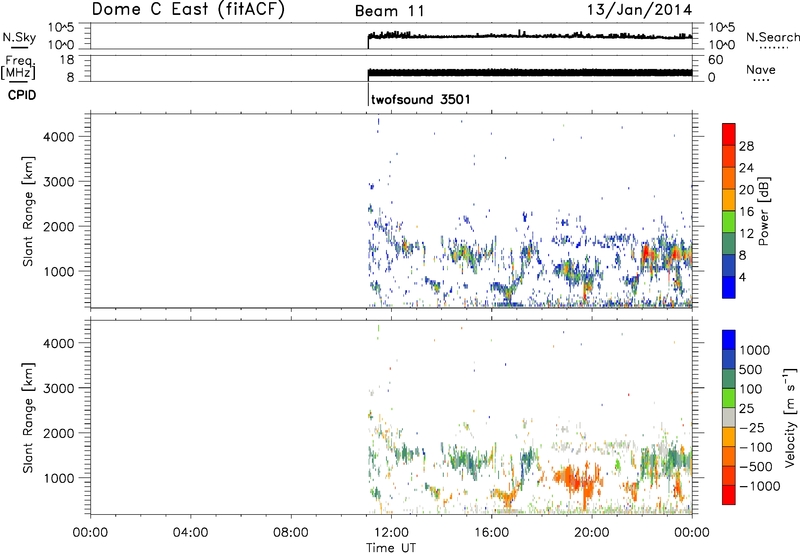The width and height of the screenshot is (800, 554).
Task: Click the 'N.Search' legend label
Action: coord(772,37)
